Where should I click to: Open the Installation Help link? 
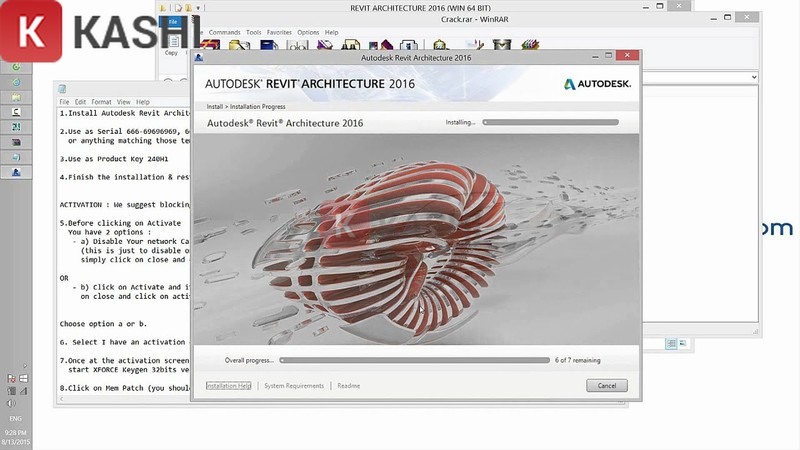(x=228, y=386)
